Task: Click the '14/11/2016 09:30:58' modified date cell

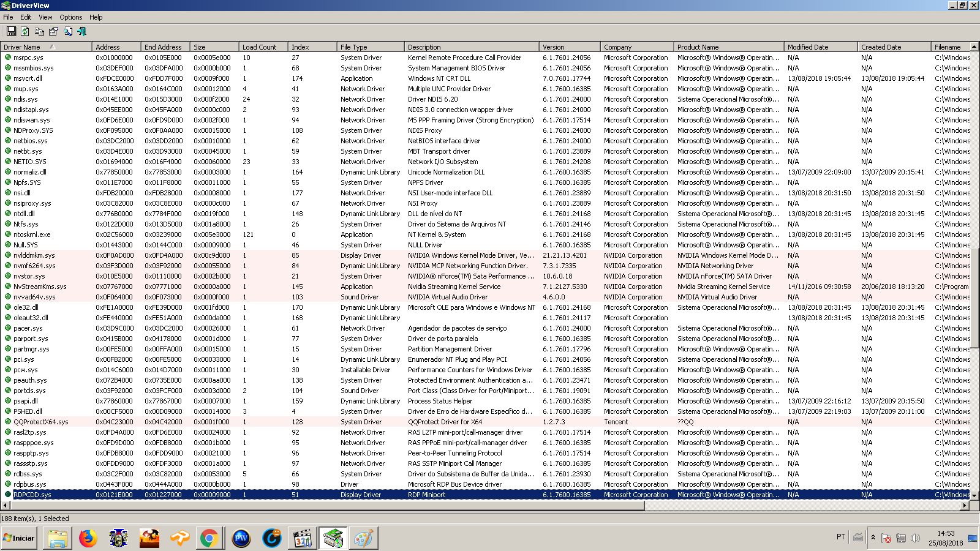Action: point(819,287)
